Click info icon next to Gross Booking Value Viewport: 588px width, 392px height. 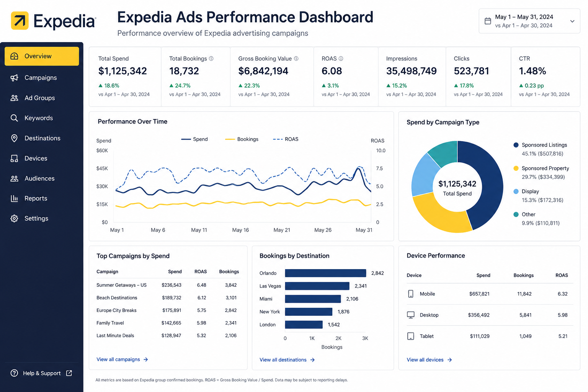tap(296, 59)
